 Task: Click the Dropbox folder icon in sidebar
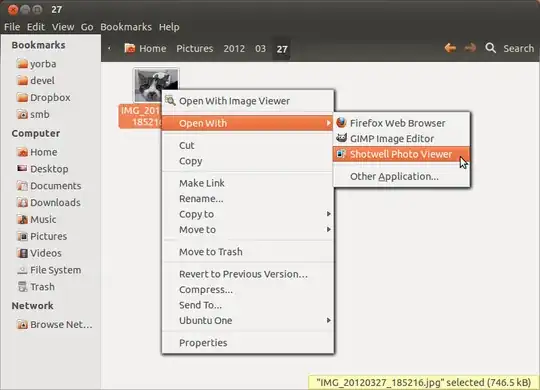point(22,98)
